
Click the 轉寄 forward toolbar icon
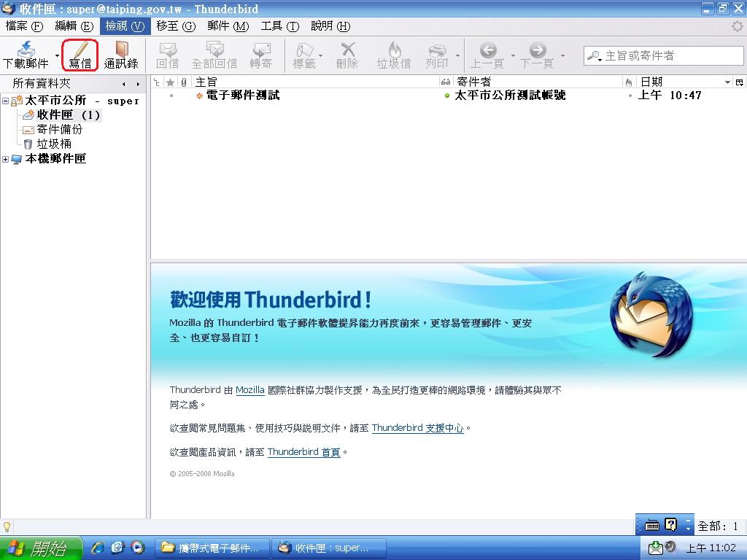click(x=260, y=55)
